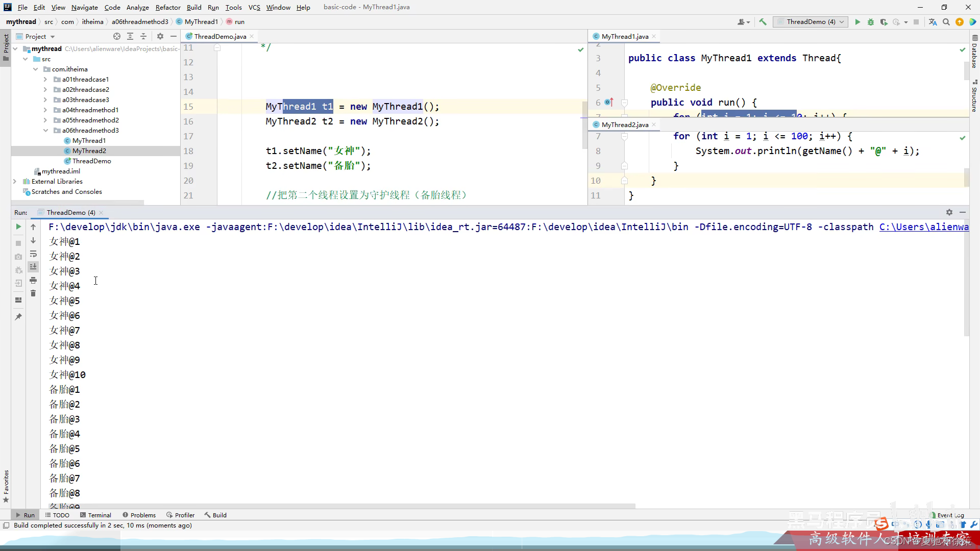The height and width of the screenshot is (551, 980).
Task: Open the Refactor menu
Action: coord(168,7)
